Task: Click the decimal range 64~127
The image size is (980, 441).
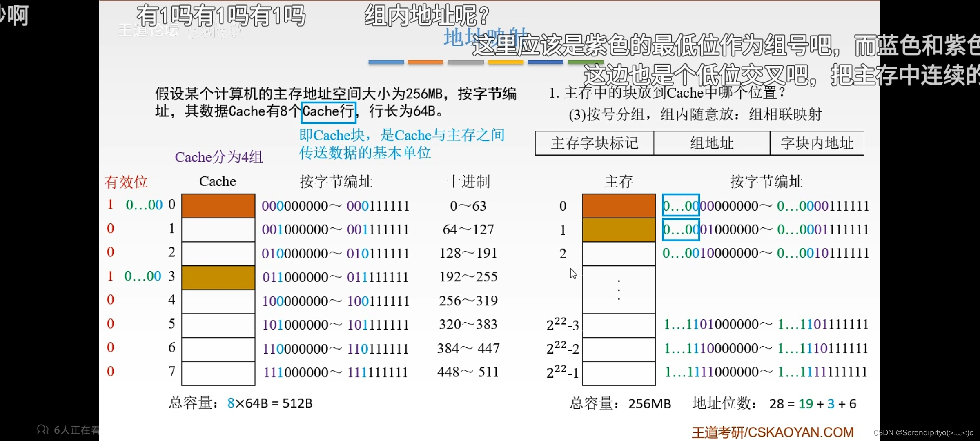Action: coord(468,229)
